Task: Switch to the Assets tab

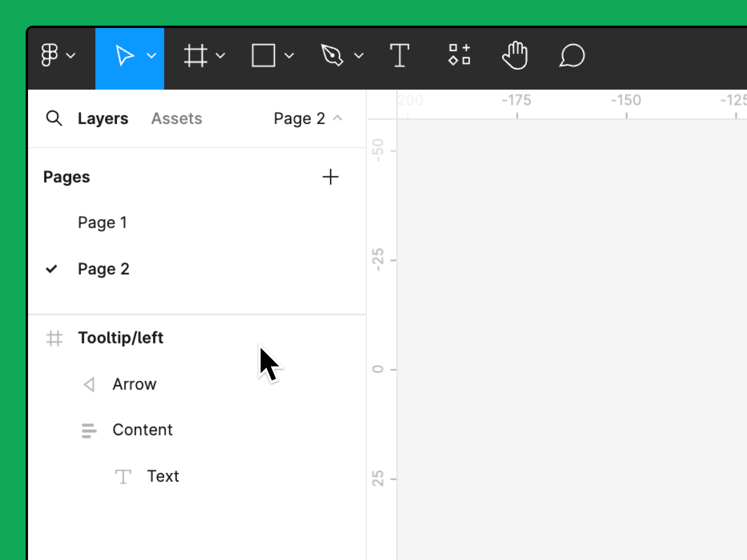Action: coord(177,118)
